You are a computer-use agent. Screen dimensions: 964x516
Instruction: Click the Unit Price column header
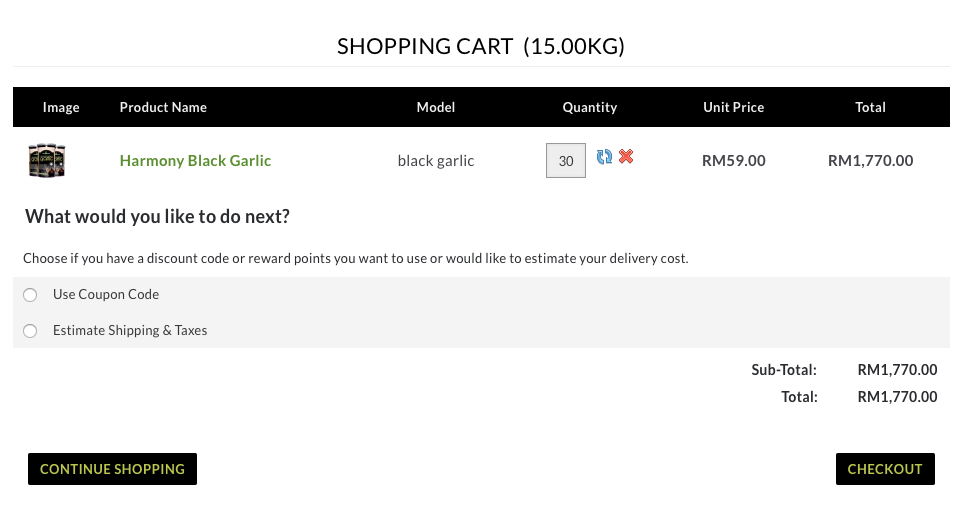click(733, 107)
